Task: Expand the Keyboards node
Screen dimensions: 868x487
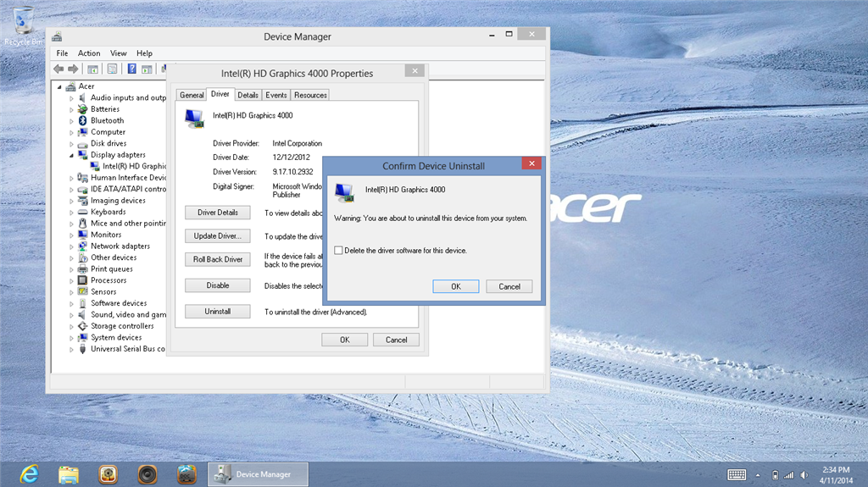Action: pos(71,213)
